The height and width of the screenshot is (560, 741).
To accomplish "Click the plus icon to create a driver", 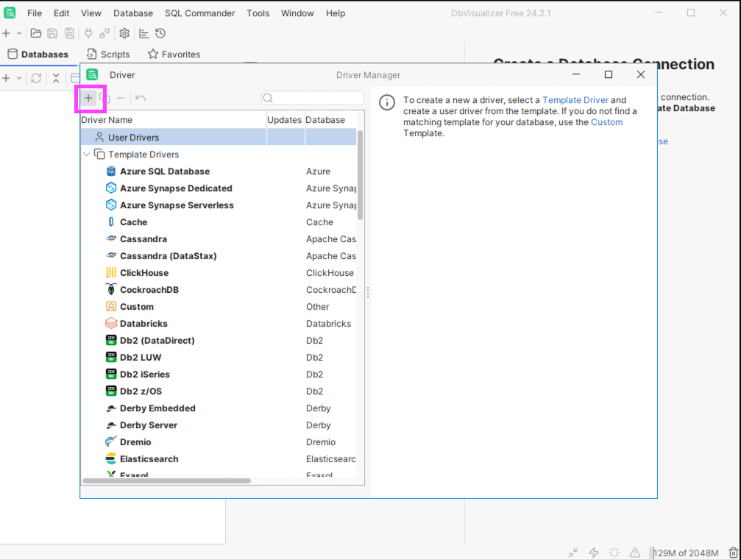I will point(88,98).
